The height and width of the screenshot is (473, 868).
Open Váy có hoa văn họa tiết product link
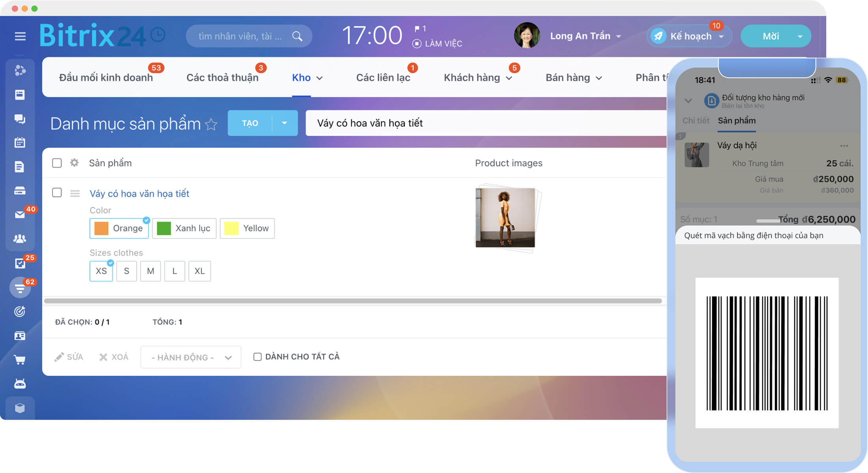(x=139, y=194)
